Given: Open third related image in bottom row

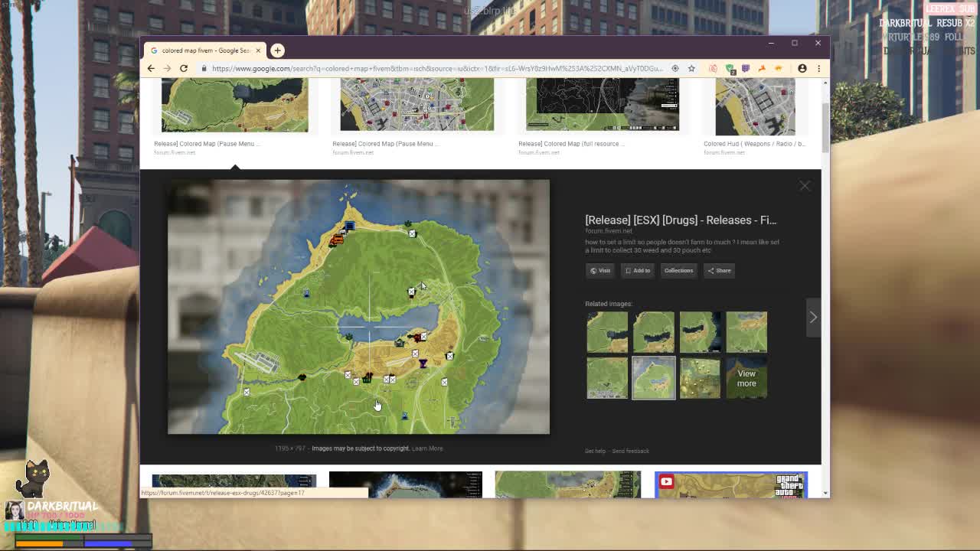Looking at the screenshot, I should point(700,378).
